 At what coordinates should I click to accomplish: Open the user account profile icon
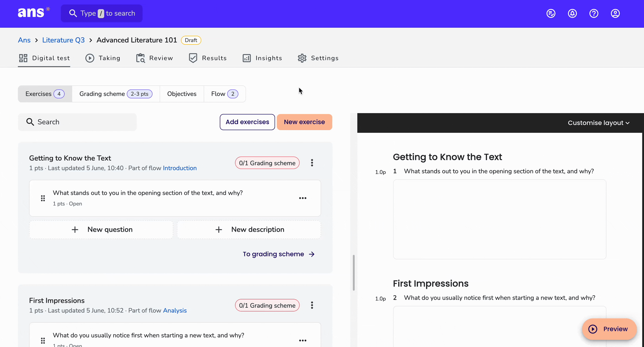(x=615, y=13)
